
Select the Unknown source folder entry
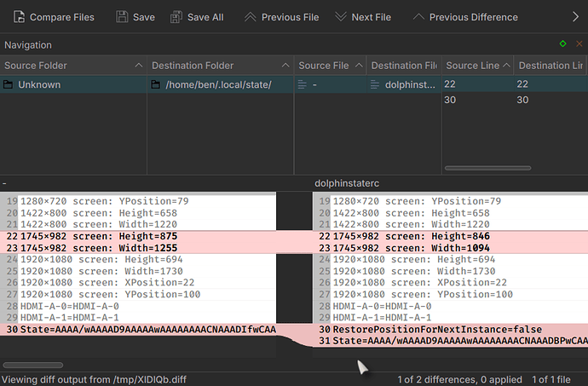pyautogui.click(x=38, y=84)
